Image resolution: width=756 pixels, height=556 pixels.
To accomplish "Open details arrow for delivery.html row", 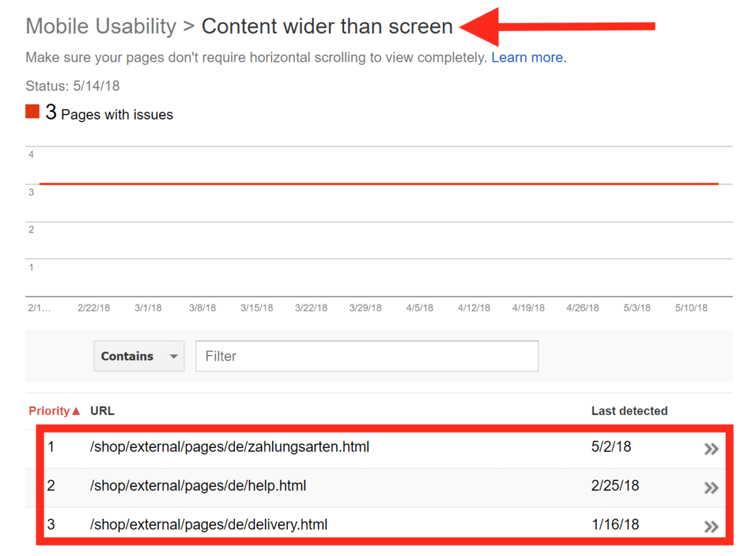I will coord(711,526).
